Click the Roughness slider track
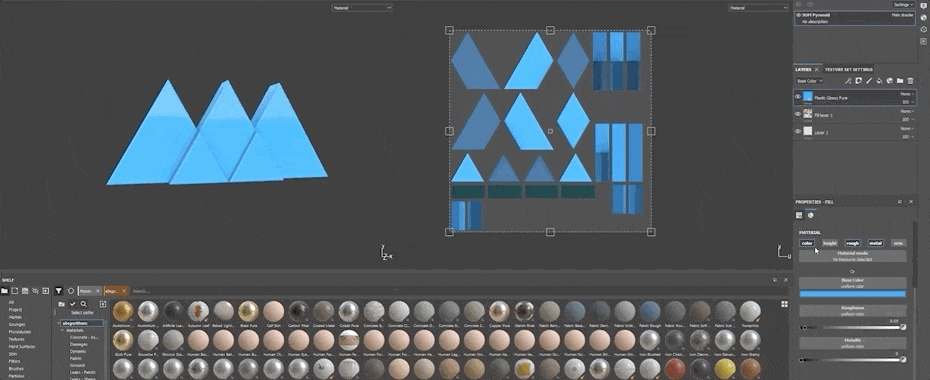This screenshot has width=930, height=380. tap(852, 327)
